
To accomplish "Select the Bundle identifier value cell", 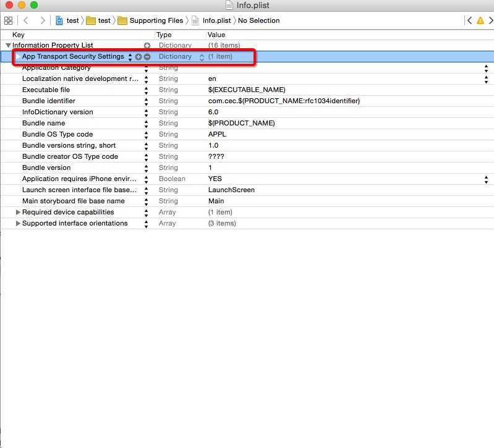I will [284, 101].
